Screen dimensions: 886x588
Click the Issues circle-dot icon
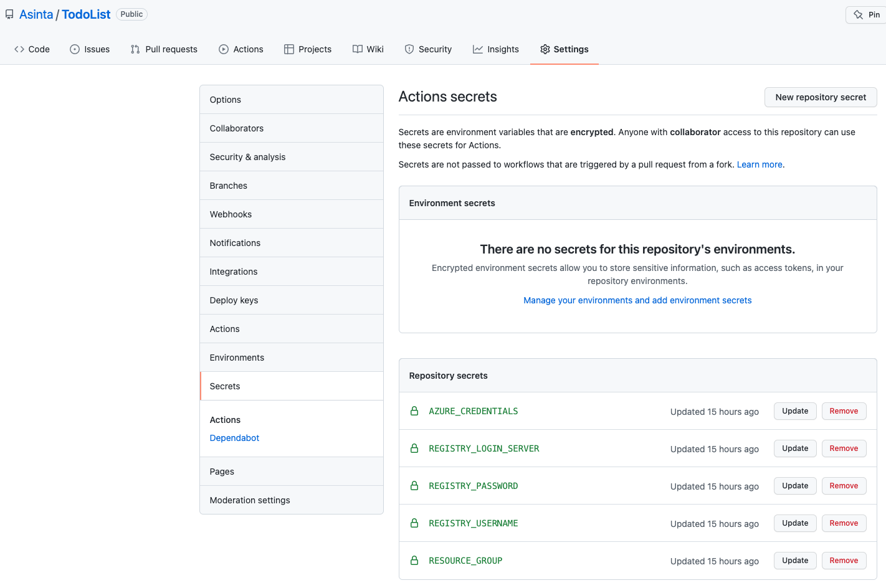75,49
